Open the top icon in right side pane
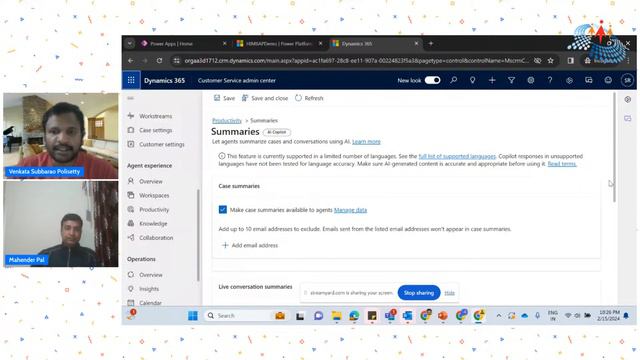640x360 pixels. tap(628, 99)
